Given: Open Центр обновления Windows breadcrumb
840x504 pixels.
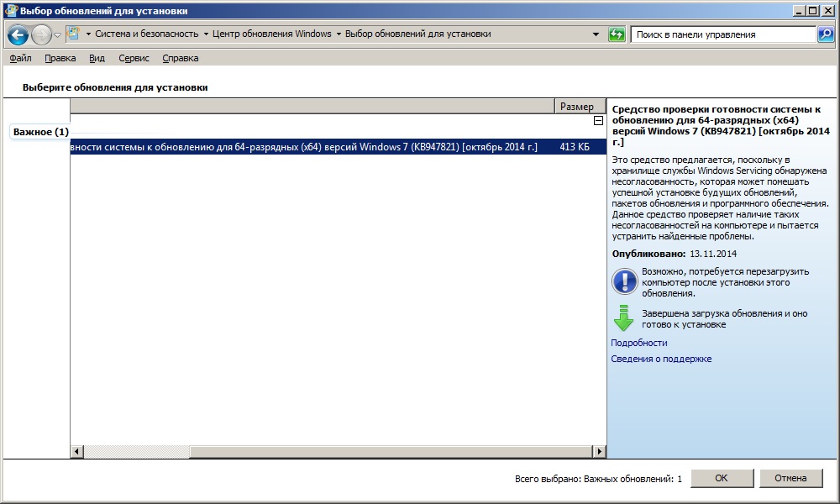Looking at the screenshot, I should tap(271, 34).
